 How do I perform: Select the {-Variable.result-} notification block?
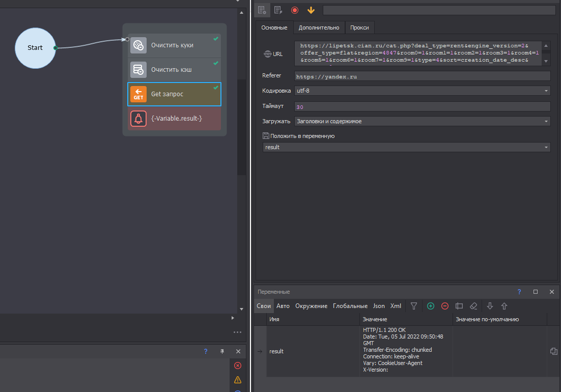point(174,119)
